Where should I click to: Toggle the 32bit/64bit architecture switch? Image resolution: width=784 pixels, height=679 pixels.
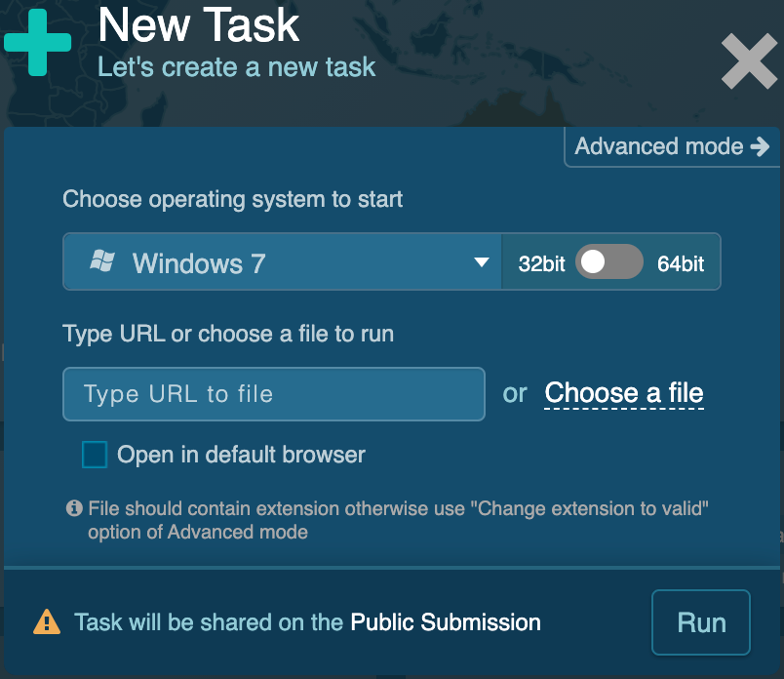(609, 262)
